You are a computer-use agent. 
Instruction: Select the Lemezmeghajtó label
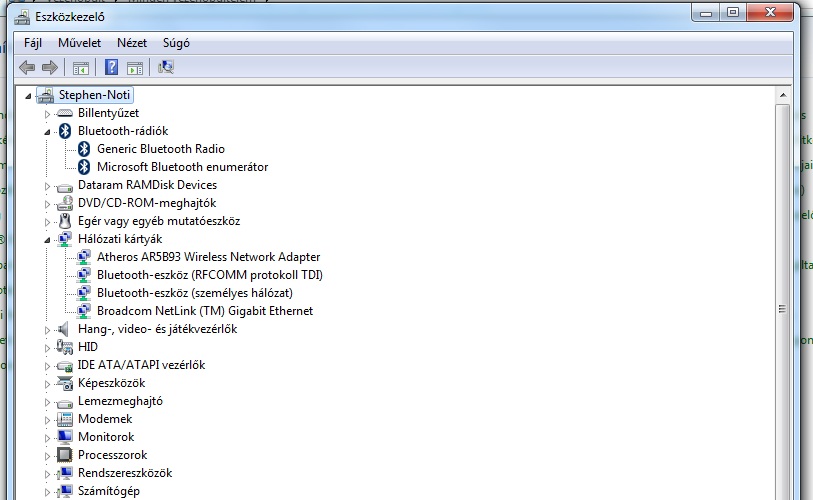point(120,401)
